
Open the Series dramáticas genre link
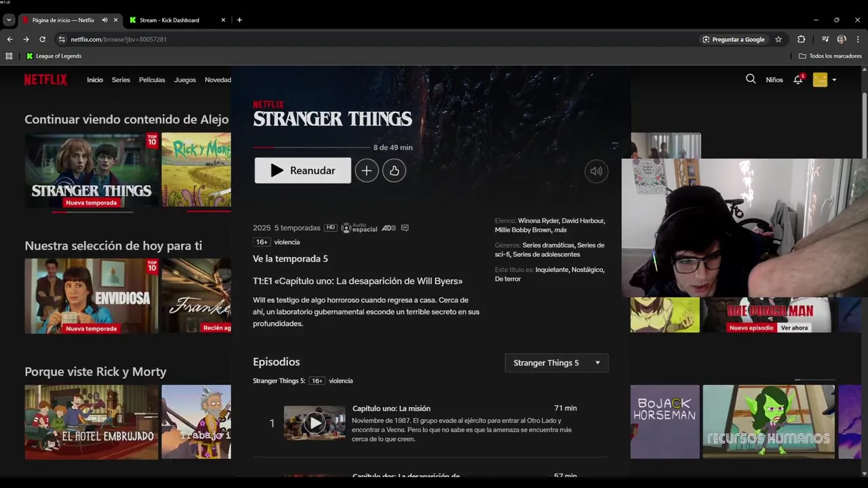point(549,245)
